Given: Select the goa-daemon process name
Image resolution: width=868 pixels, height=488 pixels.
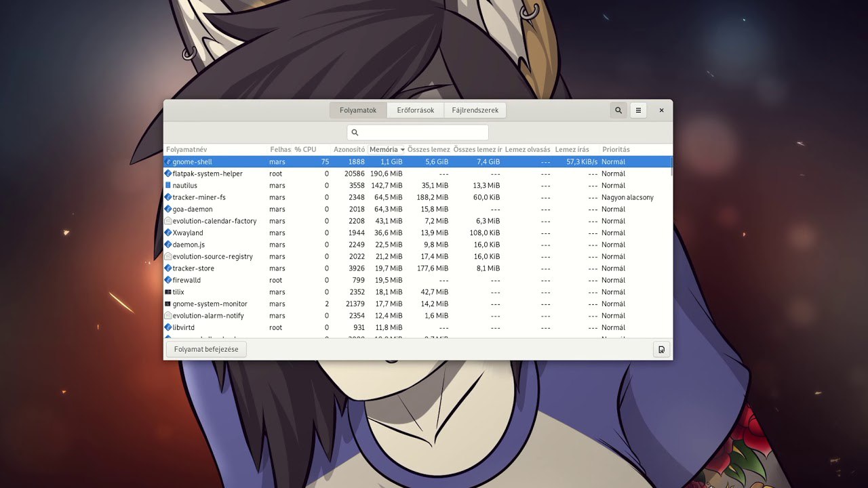Looking at the screenshot, I should pos(193,209).
